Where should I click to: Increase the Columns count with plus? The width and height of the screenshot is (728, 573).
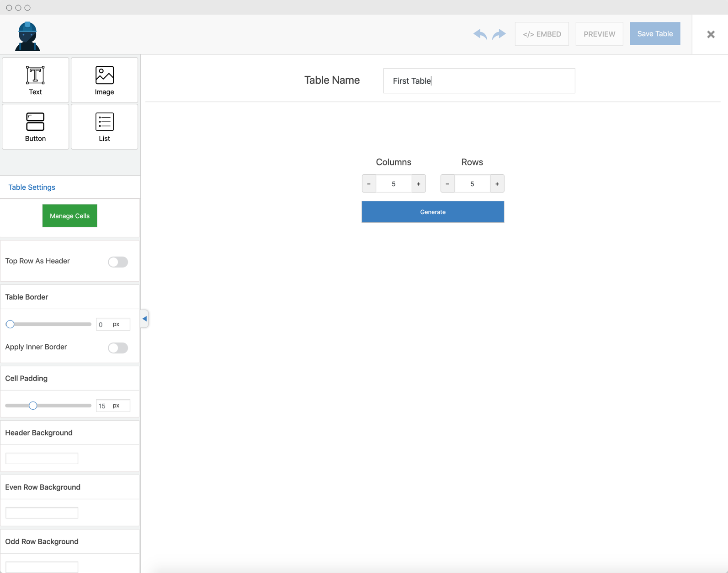point(418,184)
